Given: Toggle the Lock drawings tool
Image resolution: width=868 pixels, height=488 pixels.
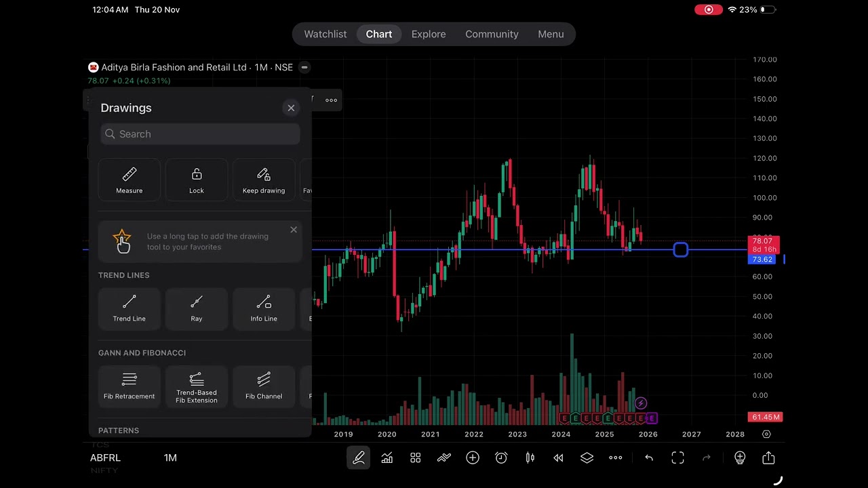Looking at the screenshot, I should 197,180.
